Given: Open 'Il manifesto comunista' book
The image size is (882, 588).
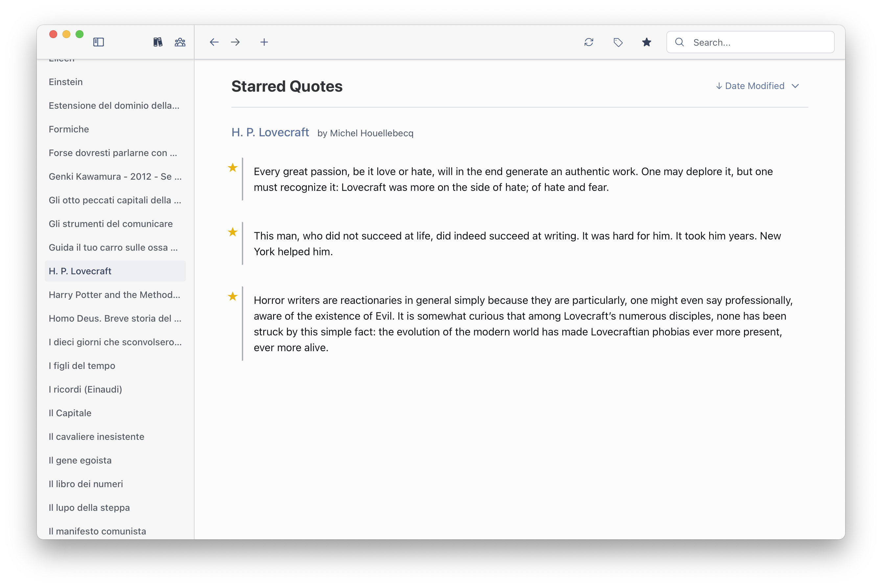Looking at the screenshot, I should pos(115,531).
